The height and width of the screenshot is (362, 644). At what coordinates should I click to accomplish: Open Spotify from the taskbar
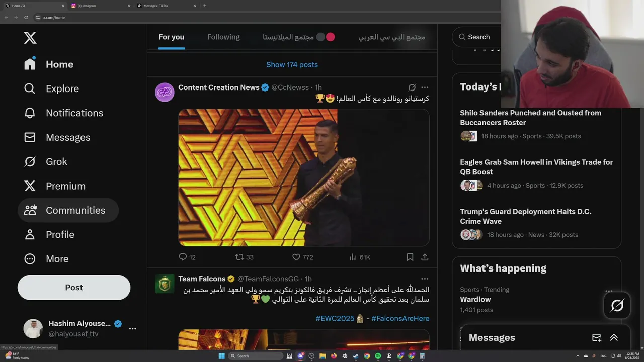(378, 356)
